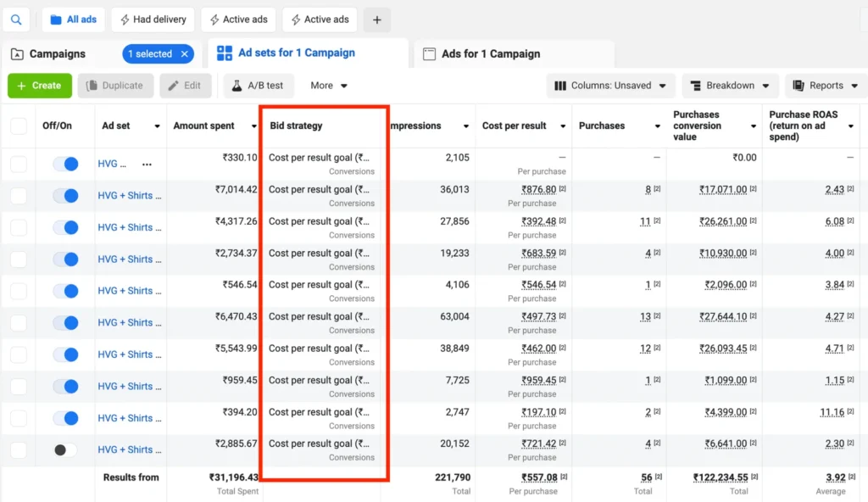Click three-dots menu beside first HVG ad set
Image resolution: width=868 pixels, height=502 pixels.
coord(147,164)
